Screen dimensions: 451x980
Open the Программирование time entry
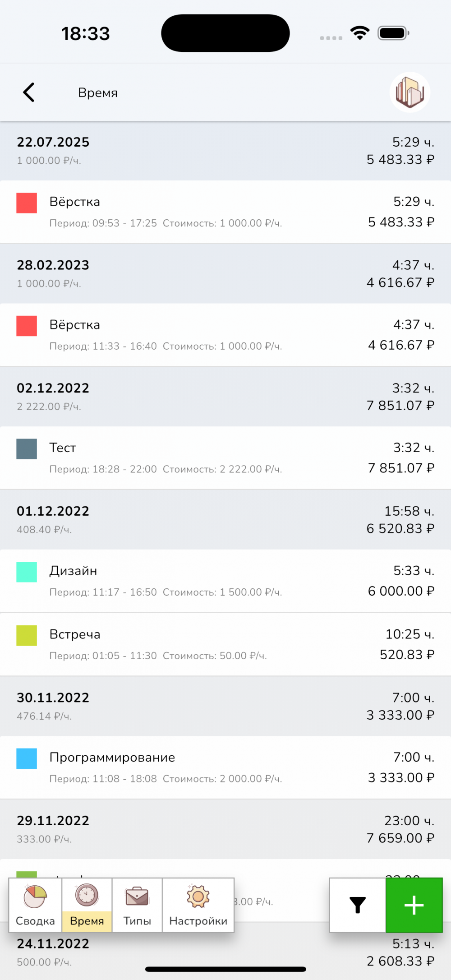point(225,767)
